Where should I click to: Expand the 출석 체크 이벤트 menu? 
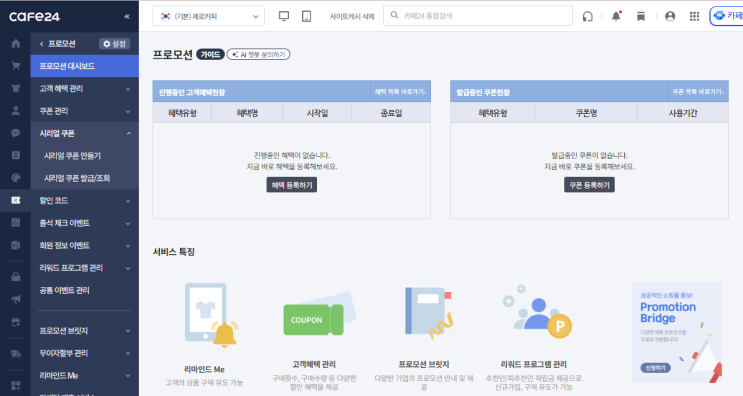(84, 223)
